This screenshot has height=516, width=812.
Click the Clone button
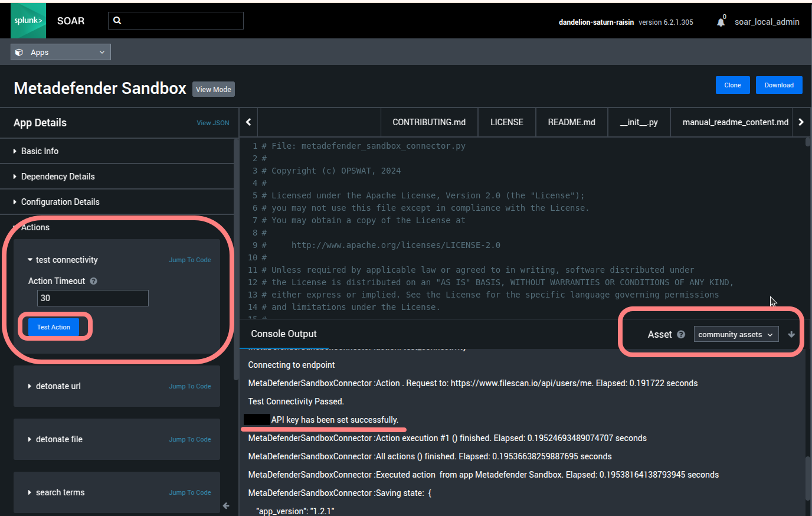click(732, 85)
